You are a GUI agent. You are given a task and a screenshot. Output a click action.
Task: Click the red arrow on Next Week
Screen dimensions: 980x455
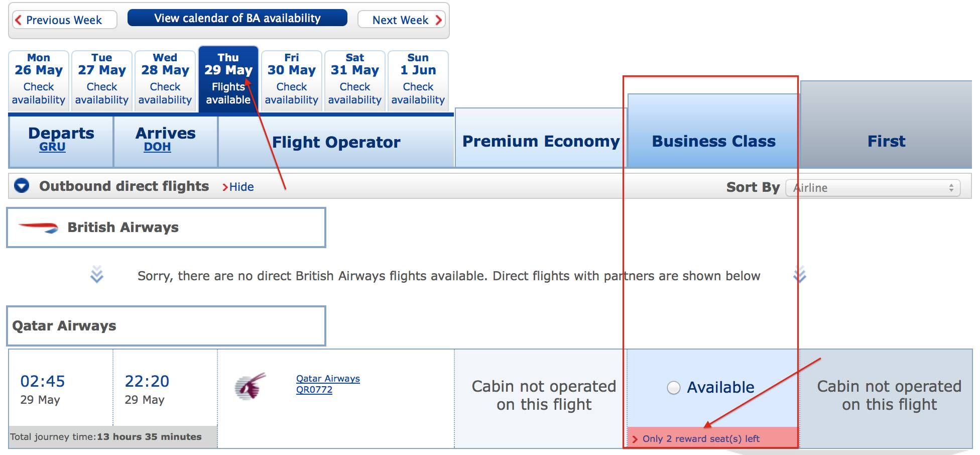click(438, 20)
